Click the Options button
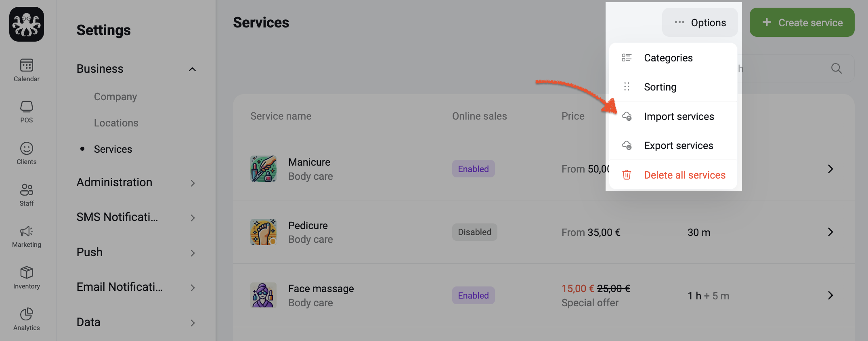Screen dimensions: 868x341 click(x=700, y=23)
